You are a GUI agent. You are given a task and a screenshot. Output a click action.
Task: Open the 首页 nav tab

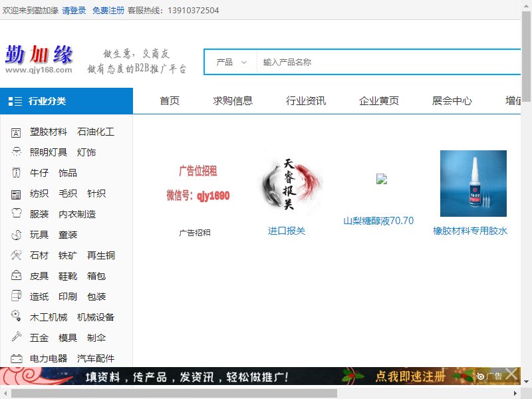170,101
